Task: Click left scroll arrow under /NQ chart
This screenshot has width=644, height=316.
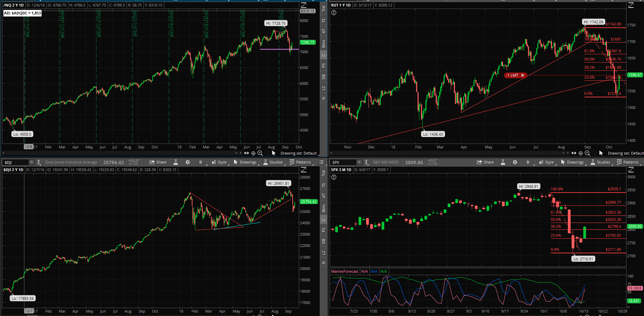Action: coord(3,153)
